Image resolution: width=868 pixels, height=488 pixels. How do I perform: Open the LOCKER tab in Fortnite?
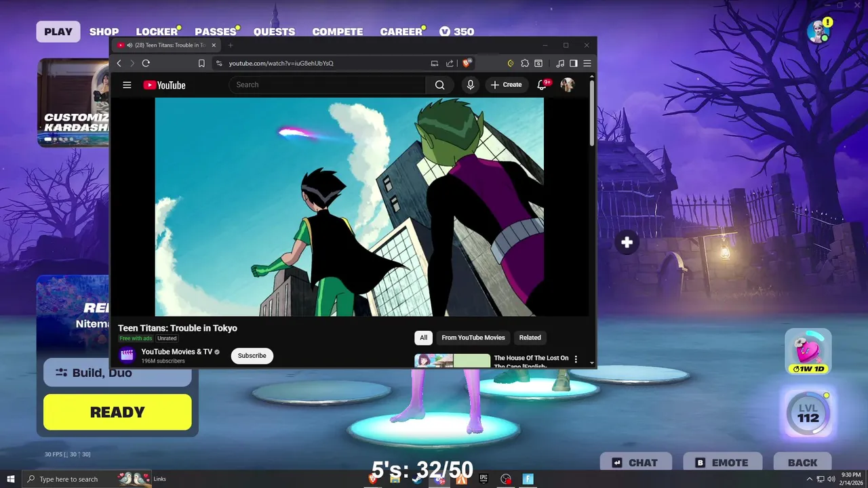coord(157,32)
